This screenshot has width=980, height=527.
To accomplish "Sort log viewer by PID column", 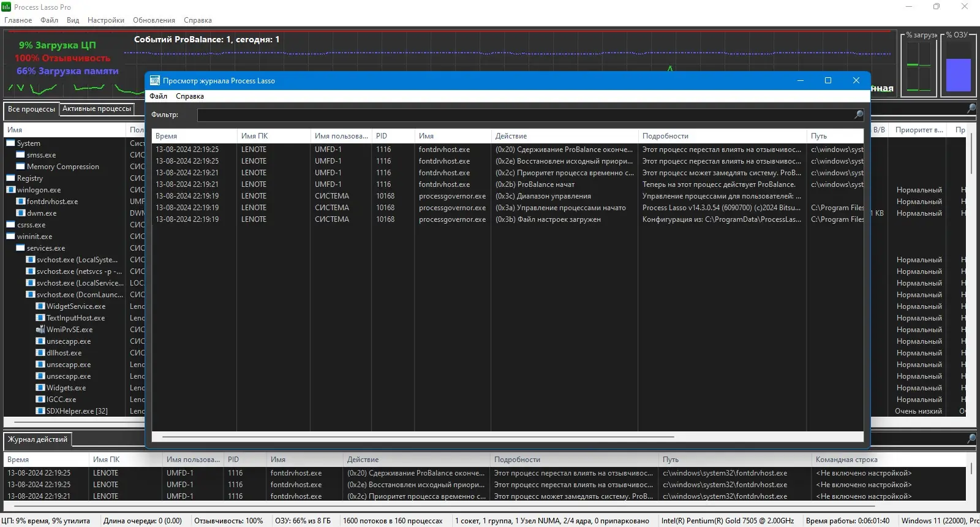I will 393,136.
